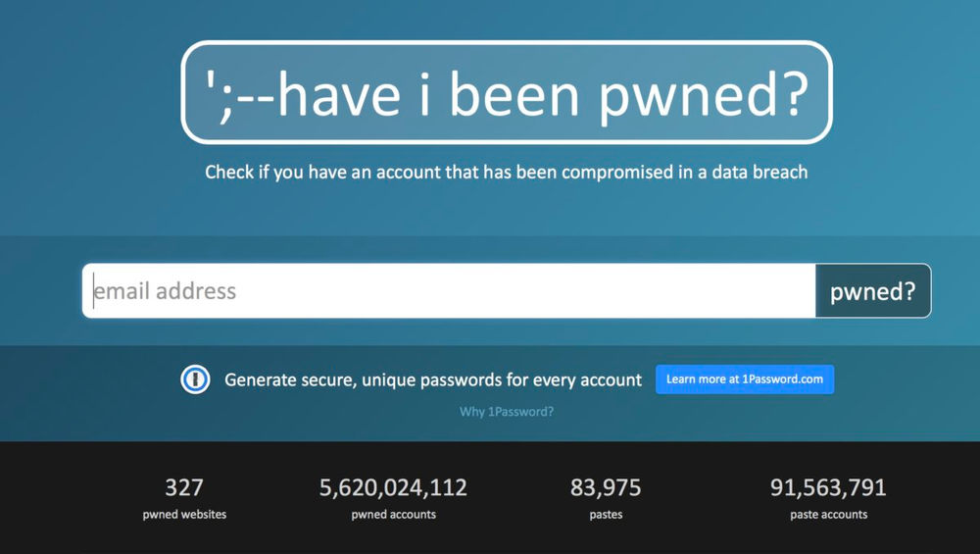Click the 'have i been pwned?' logo banner
Screen dimensions: 980x554
point(506,92)
